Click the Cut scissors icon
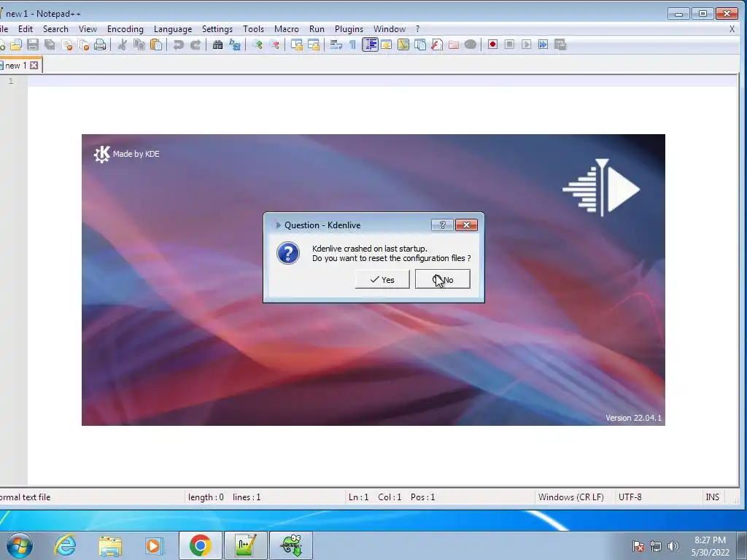This screenshot has height=560, width=747. click(123, 44)
